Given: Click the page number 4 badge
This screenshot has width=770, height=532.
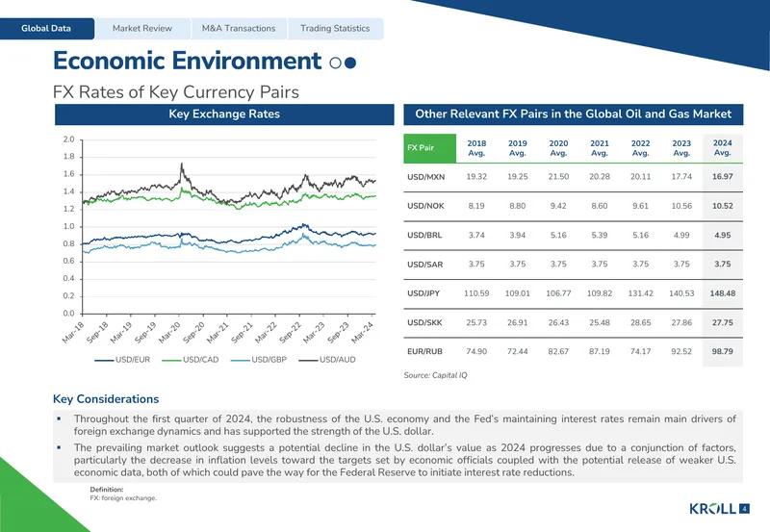Looking at the screenshot, I should 744,509.
